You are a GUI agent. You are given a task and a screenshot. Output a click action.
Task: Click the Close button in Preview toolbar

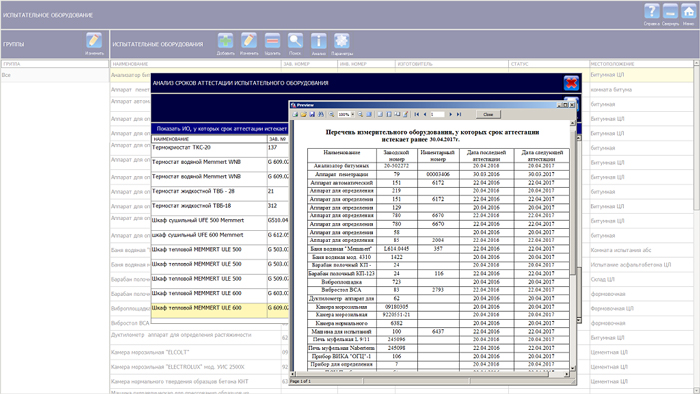point(488,114)
